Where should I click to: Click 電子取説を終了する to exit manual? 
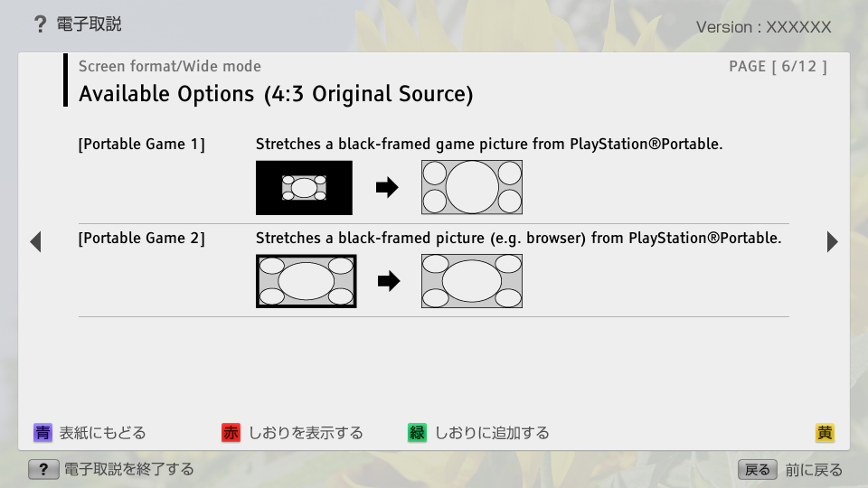129,469
